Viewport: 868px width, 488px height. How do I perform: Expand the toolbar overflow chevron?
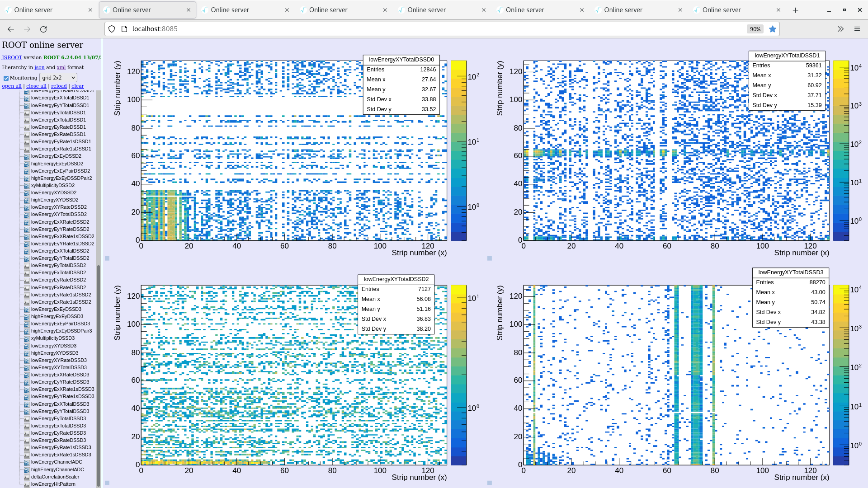(x=840, y=28)
